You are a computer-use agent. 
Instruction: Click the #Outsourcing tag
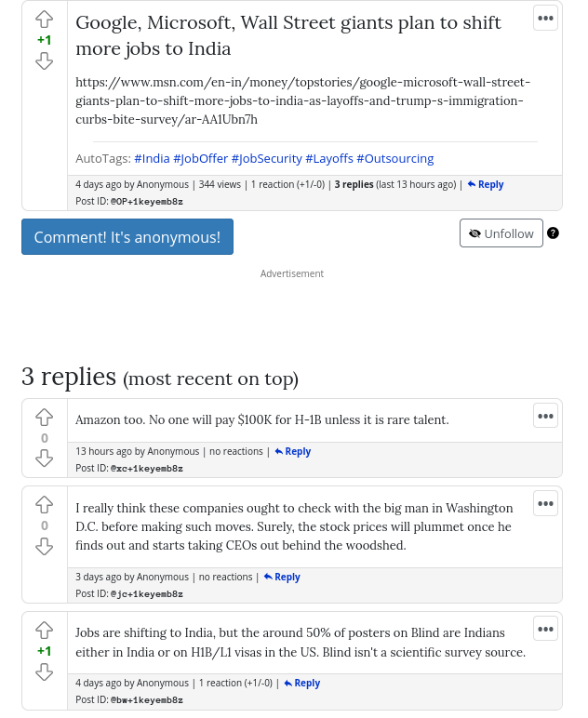tap(394, 158)
